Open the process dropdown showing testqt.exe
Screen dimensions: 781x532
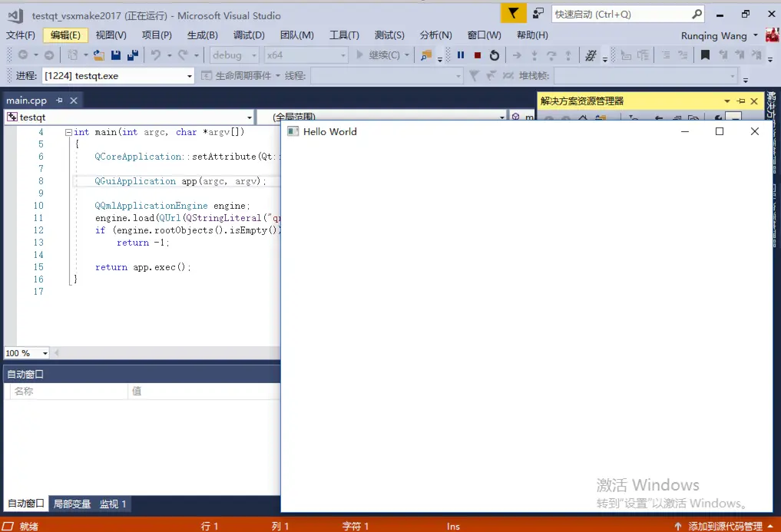118,76
